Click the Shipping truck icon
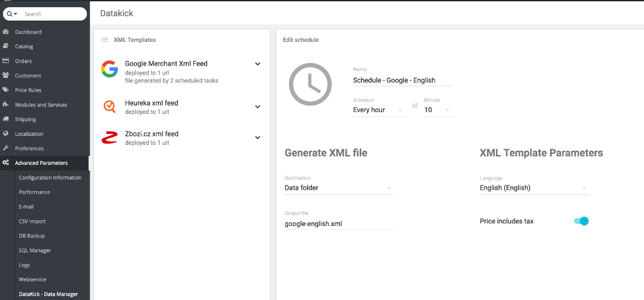Image resolution: width=644 pixels, height=300 pixels. pos(6,119)
